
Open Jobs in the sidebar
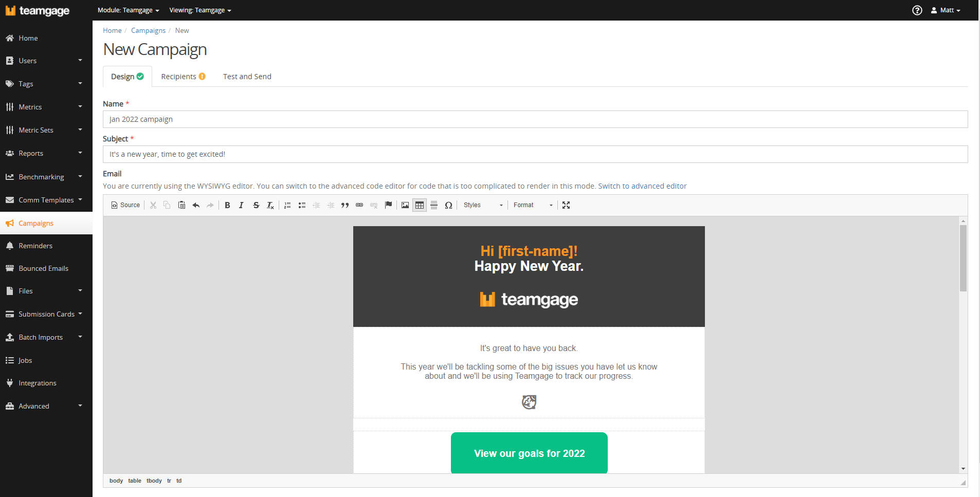(46, 360)
